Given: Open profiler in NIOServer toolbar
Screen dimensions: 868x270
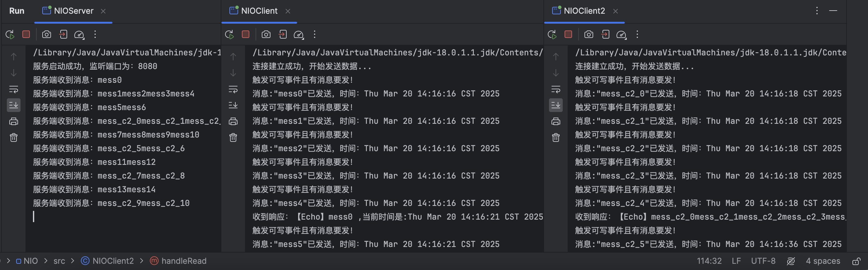Looking at the screenshot, I should tap(79, 35).
